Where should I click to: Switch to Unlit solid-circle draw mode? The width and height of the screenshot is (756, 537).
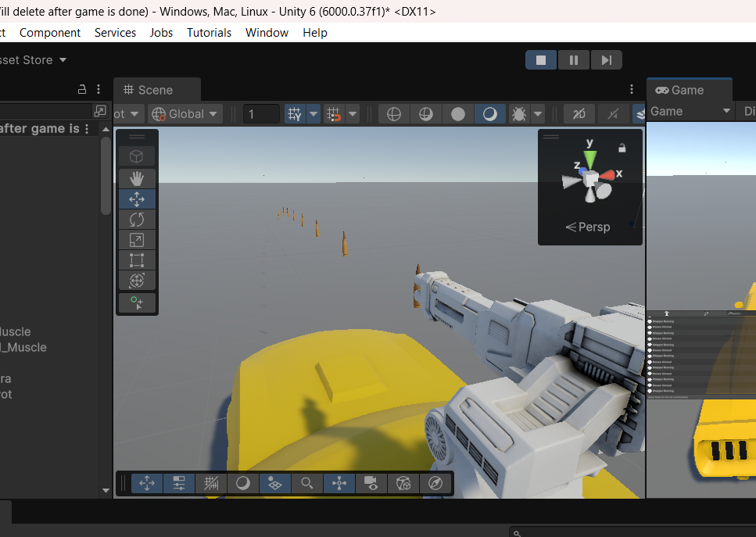click(458, 114)
